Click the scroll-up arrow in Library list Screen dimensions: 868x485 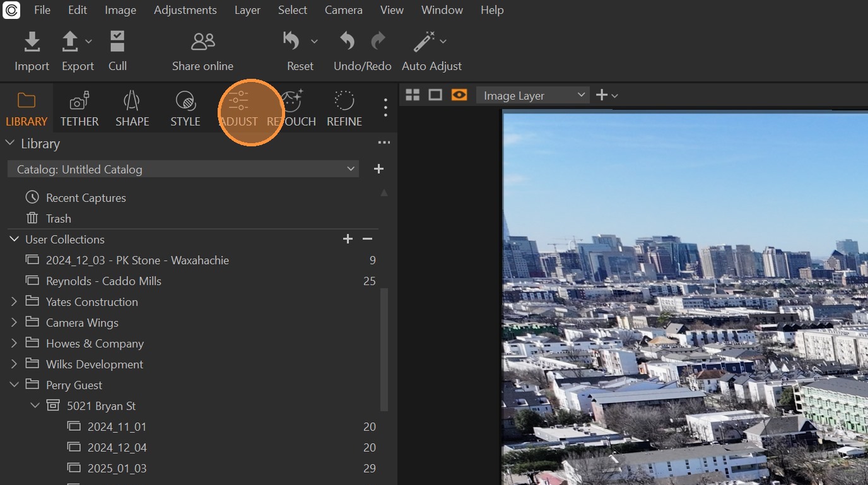click(384, 193)
